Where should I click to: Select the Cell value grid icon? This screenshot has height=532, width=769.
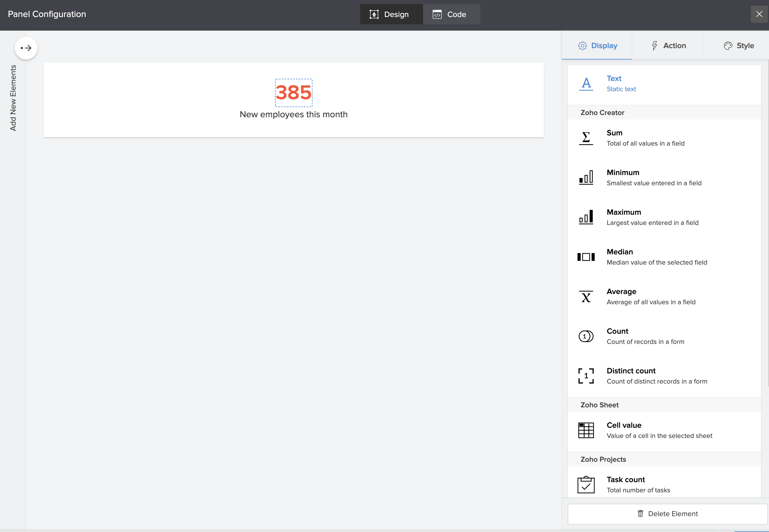click(x=586, y=430)
